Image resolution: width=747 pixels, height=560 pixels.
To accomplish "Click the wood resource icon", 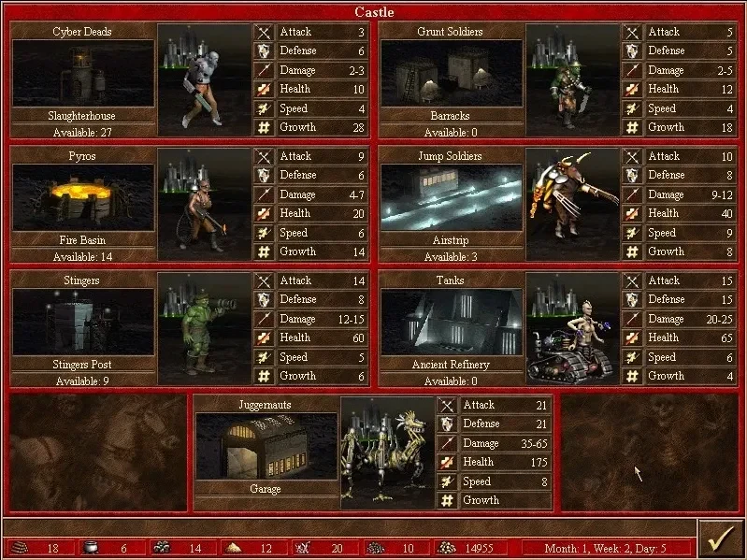I will pos(19,548).
